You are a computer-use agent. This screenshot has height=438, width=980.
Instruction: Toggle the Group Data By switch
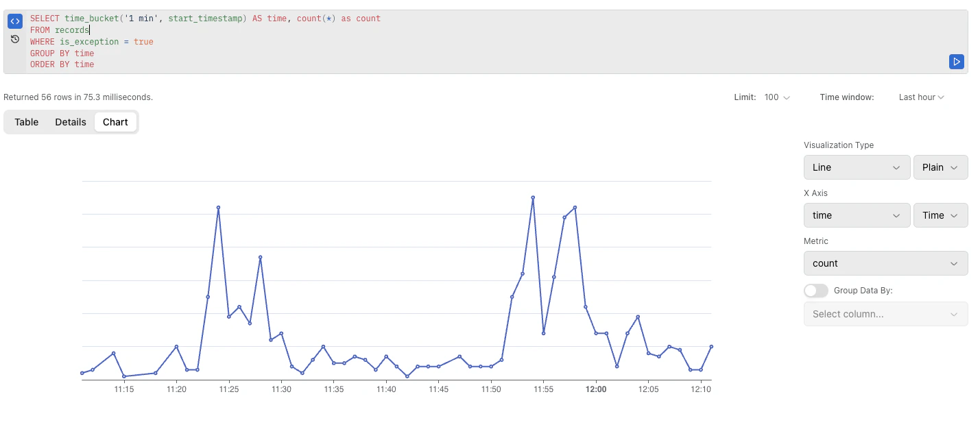[816, 291]
